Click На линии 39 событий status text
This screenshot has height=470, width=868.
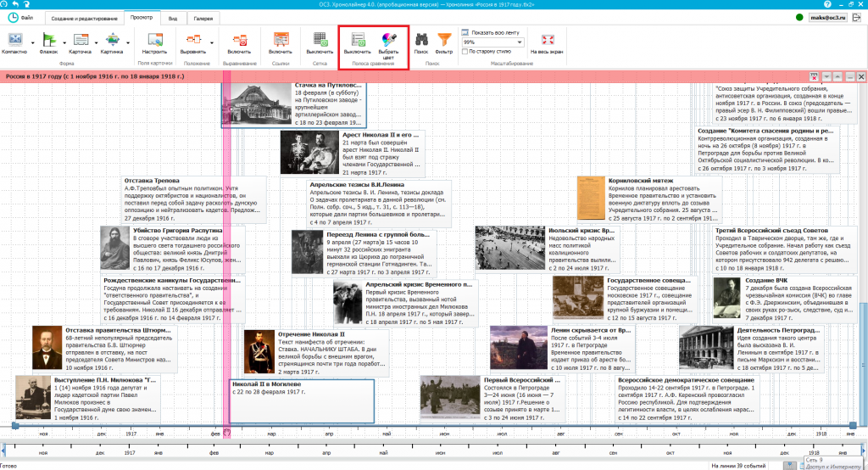(739, 466)
